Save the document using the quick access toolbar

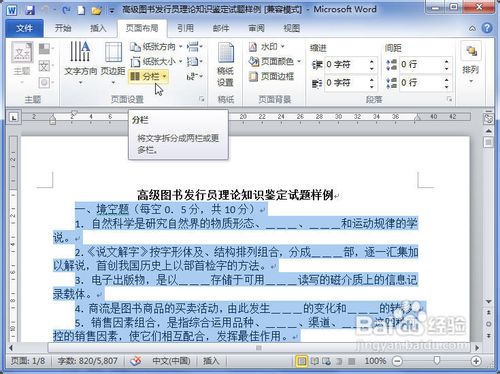(x=30, y=10)
